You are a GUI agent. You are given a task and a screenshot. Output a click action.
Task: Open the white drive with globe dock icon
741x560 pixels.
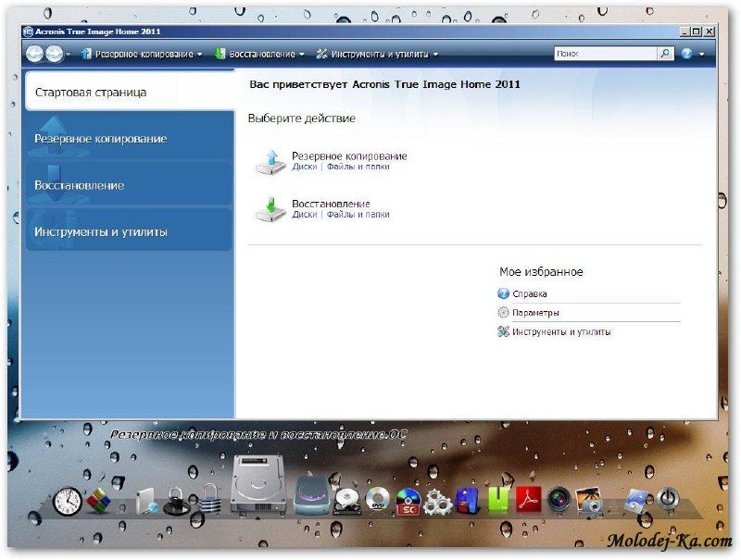point(146,502)
